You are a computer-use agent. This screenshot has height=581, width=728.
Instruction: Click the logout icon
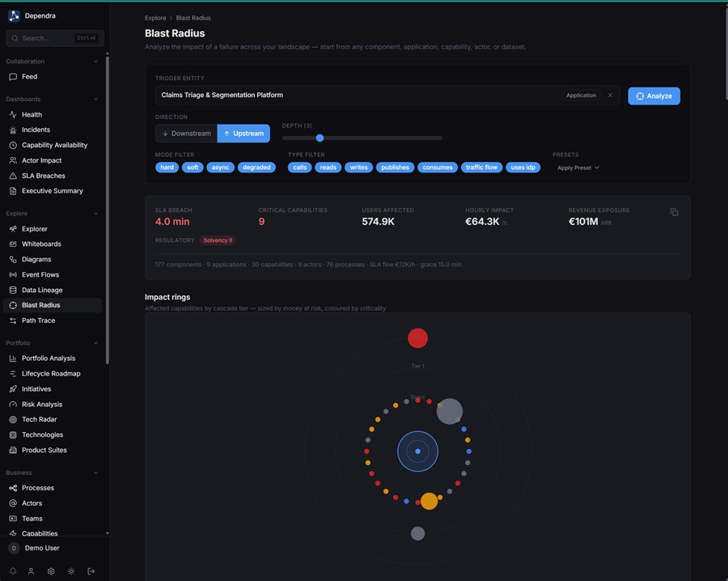coord(91,571)
